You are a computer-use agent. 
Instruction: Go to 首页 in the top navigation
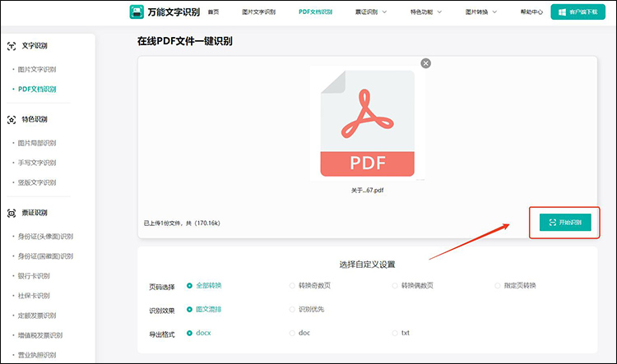[x=213, y=12]
